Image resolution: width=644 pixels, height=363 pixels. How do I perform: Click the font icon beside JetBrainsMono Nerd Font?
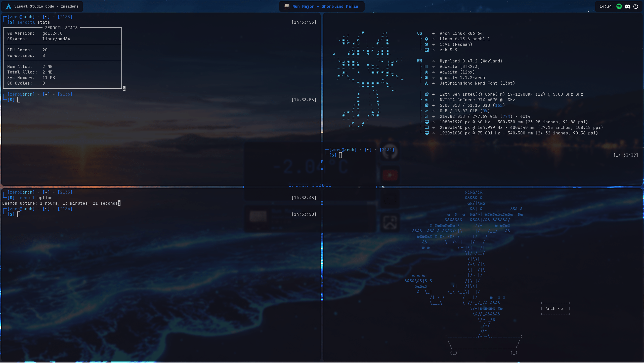pos(426,83)
